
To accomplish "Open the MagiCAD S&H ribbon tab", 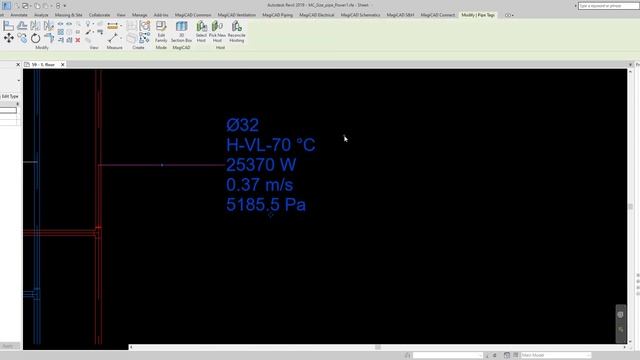I will click(x=400, y=15).
